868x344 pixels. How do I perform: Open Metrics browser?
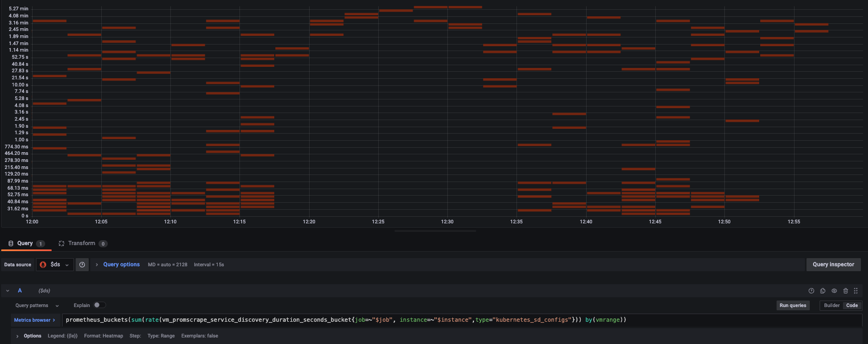click(x=34, y=320)
